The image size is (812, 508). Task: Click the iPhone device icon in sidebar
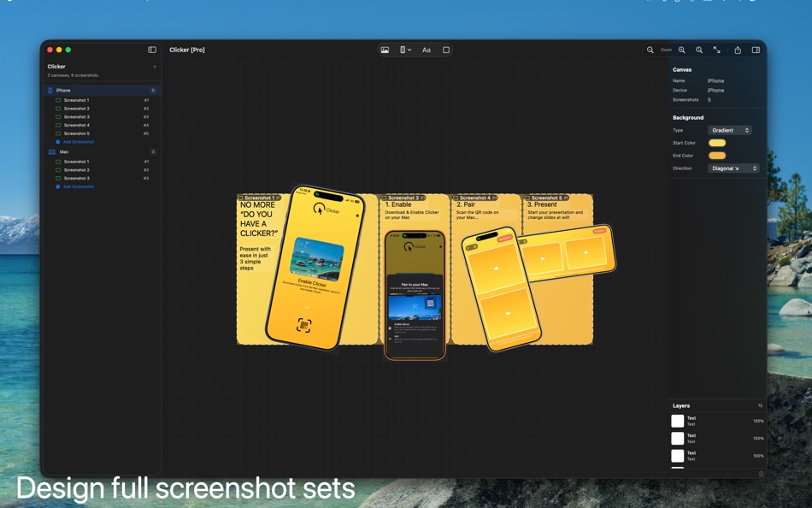click(x=50, y=91)
